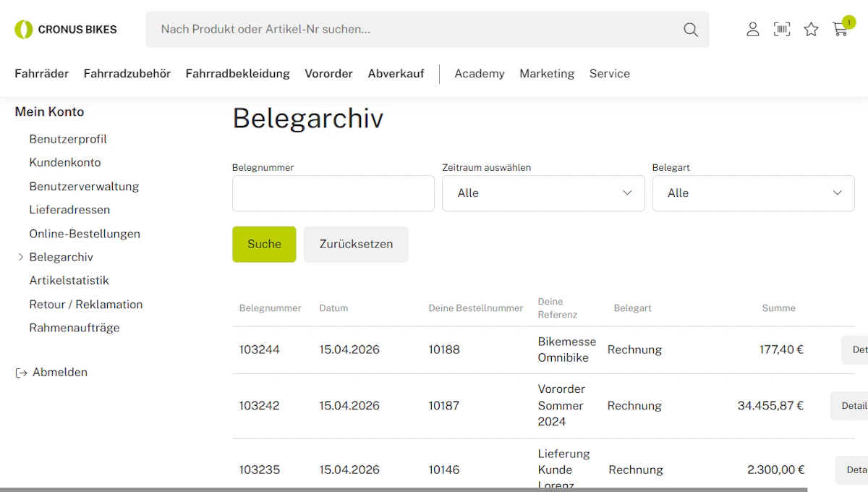Open Details for invoice 103242
Viewport: 868px width, 492px height.
pos(849,406)
